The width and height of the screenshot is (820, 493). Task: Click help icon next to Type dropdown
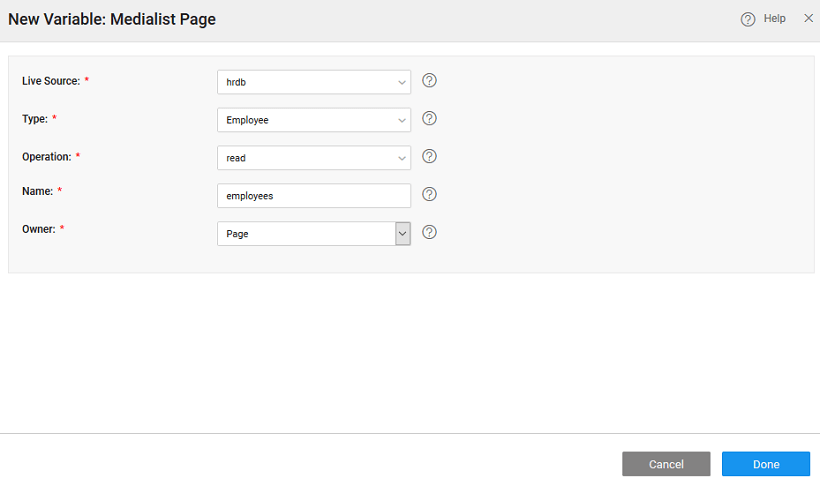pyautogui.click(x=429, y=119)
